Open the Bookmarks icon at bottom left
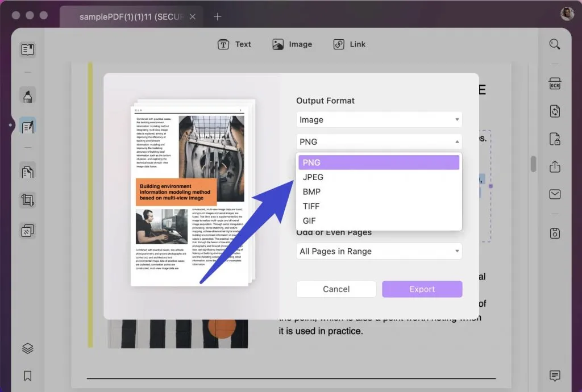The image size is (582, 392). click(28, 376)
